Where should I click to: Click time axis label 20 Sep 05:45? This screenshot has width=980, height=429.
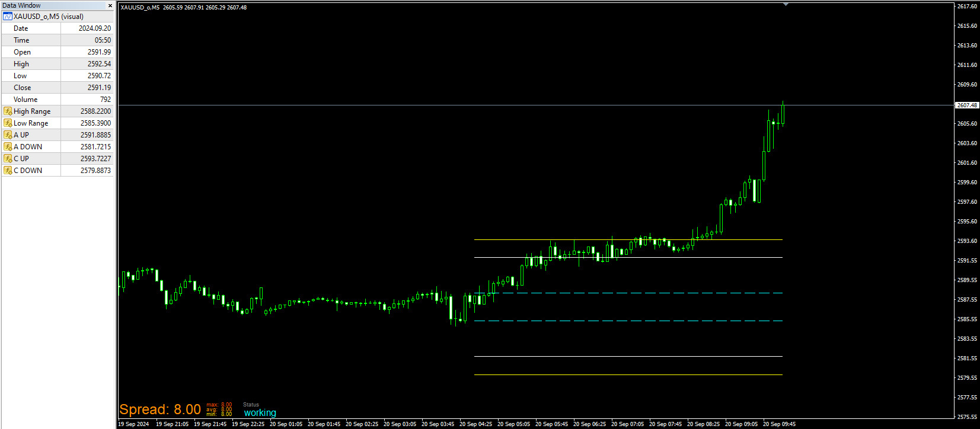pos(552,424)
